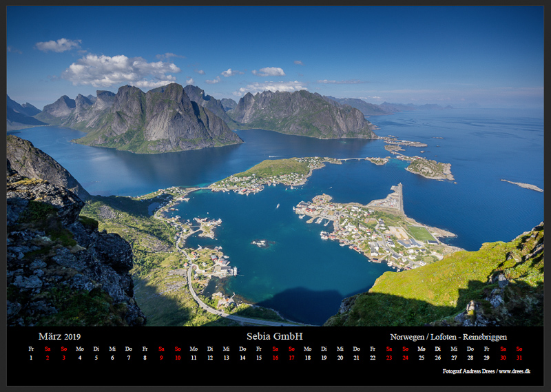The image size is (551, 392).
Task: Select red Sunday date 10
Action: (x=178, y=358)
